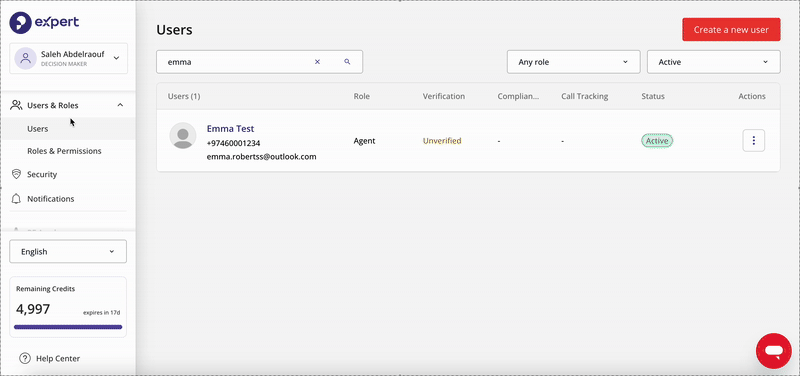Click the Remaining Credits progress bar

point(68,327)
